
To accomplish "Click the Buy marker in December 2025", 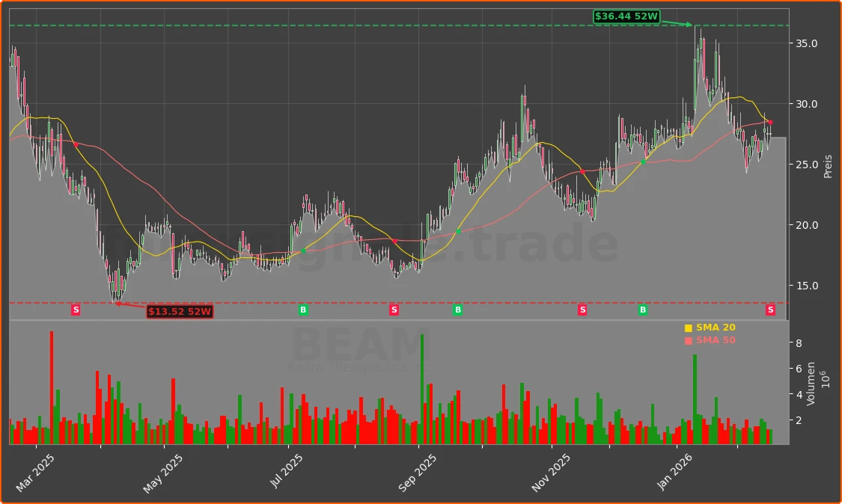I will point(642,310).
